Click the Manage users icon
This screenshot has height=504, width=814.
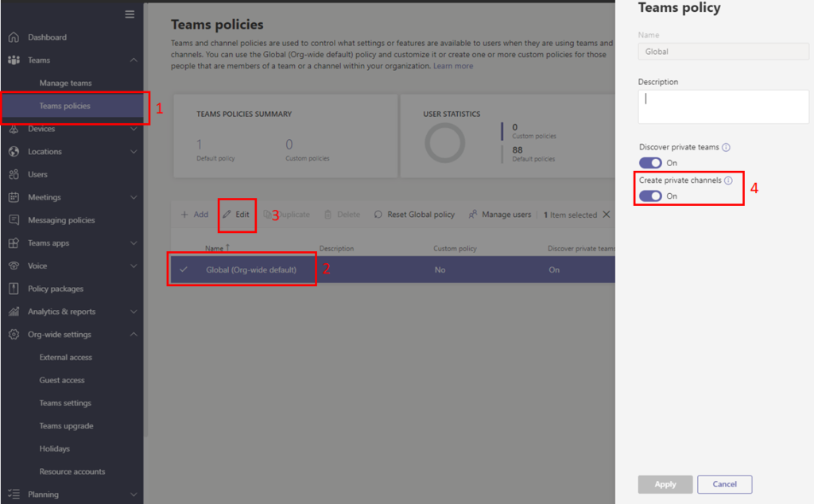[472, 215]
